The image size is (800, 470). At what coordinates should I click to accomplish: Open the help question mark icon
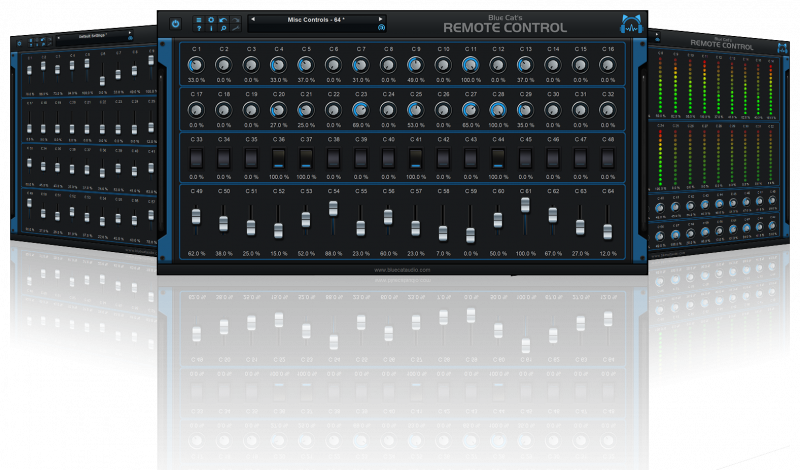[x=198, y=29]
